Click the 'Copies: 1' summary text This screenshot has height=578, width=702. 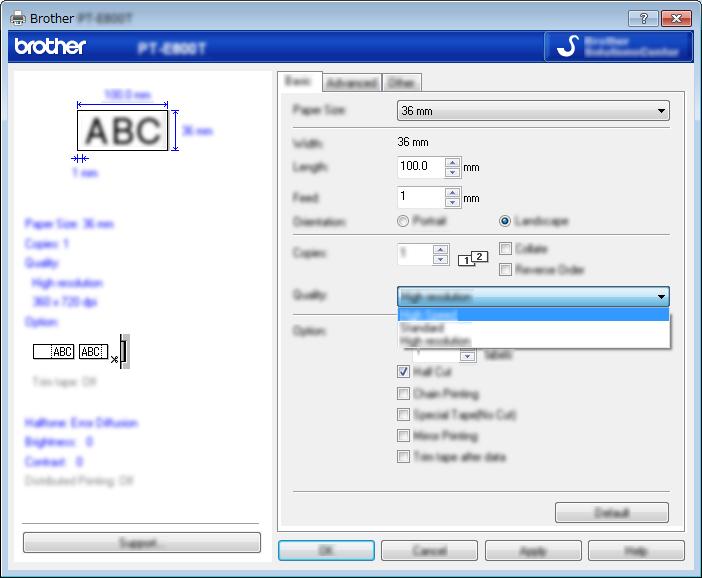tap(47, 244)
